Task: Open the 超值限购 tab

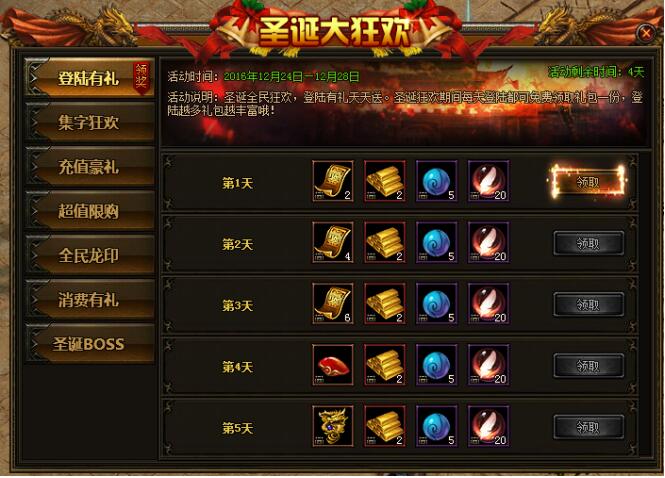Action: pyautogui.click(x=89, y=211)
